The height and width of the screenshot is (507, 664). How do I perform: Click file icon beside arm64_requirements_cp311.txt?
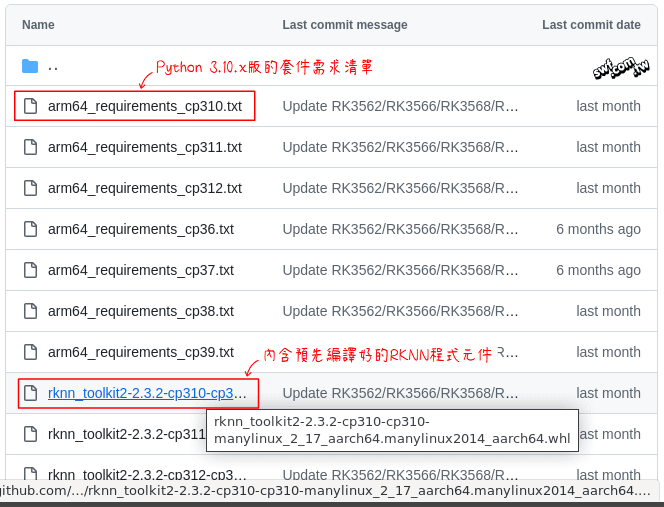[30, 147]
